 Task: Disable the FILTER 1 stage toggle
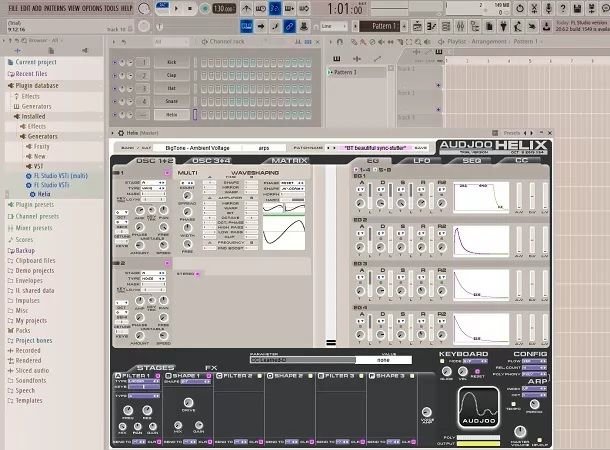click(x=158, y=376)
